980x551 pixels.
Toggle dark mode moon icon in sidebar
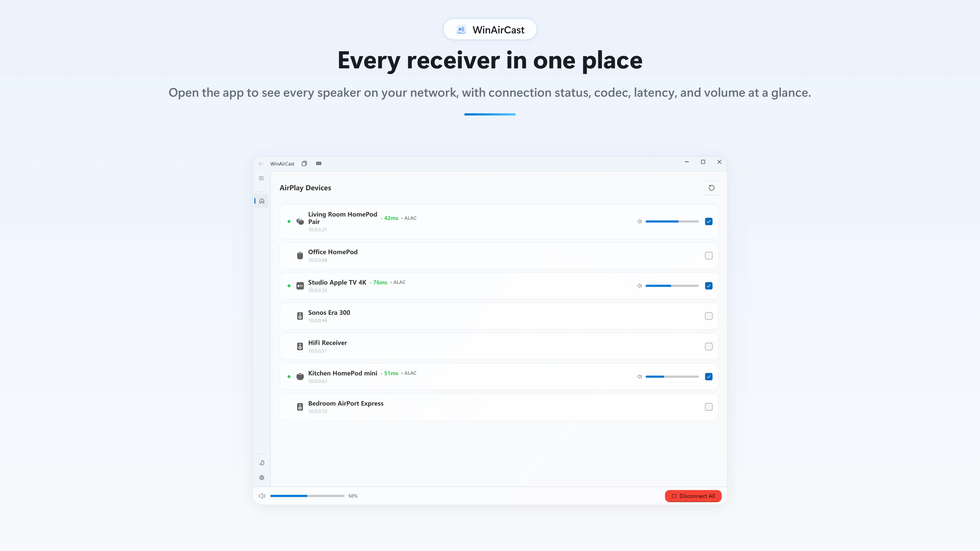262,463
